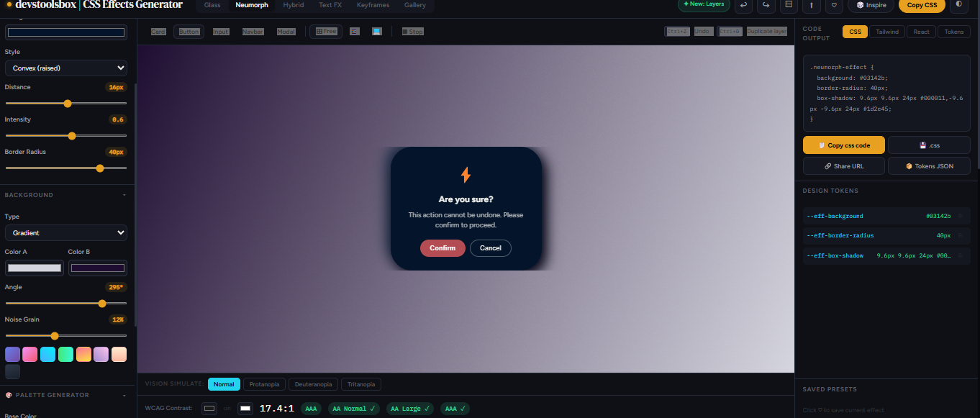
Task: Select the lavender gradient preset swatch
Action: [101, 355]
